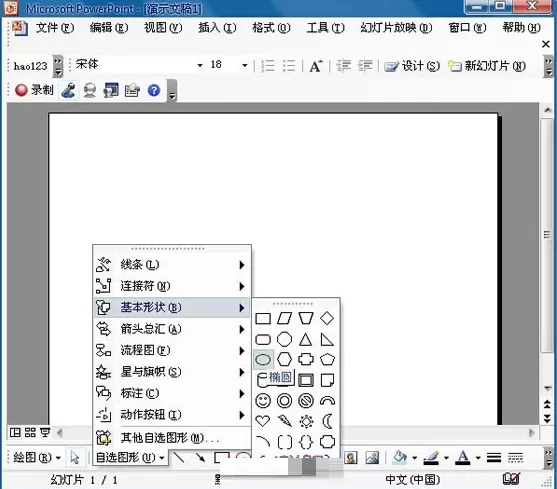The width and height of the screenshot is (557, 489).
Task: Open the 文件 File menu
Action: (x=55, y=28)
